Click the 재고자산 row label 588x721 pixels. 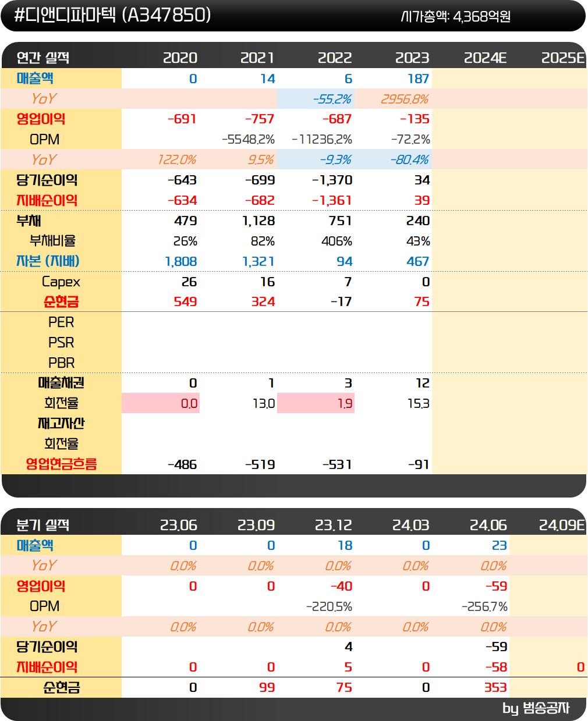(61, 424)
